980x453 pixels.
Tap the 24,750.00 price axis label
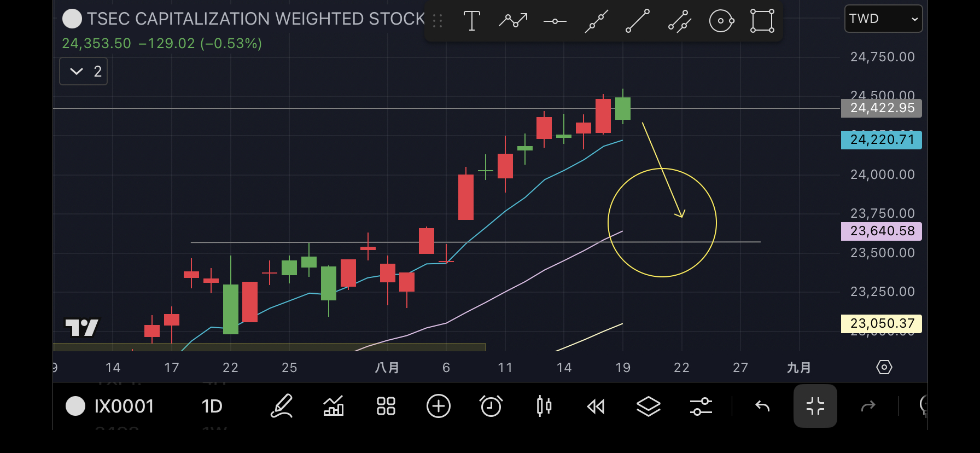pos(883,57)
